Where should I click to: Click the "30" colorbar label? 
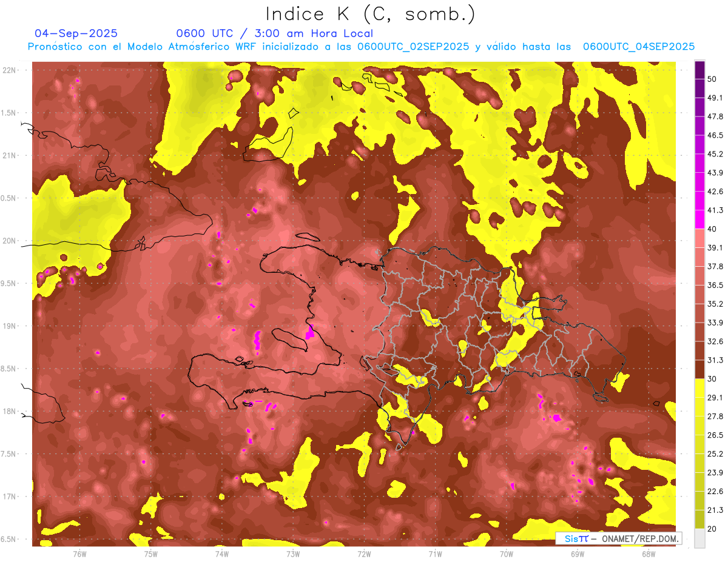(x=712, y=379)
